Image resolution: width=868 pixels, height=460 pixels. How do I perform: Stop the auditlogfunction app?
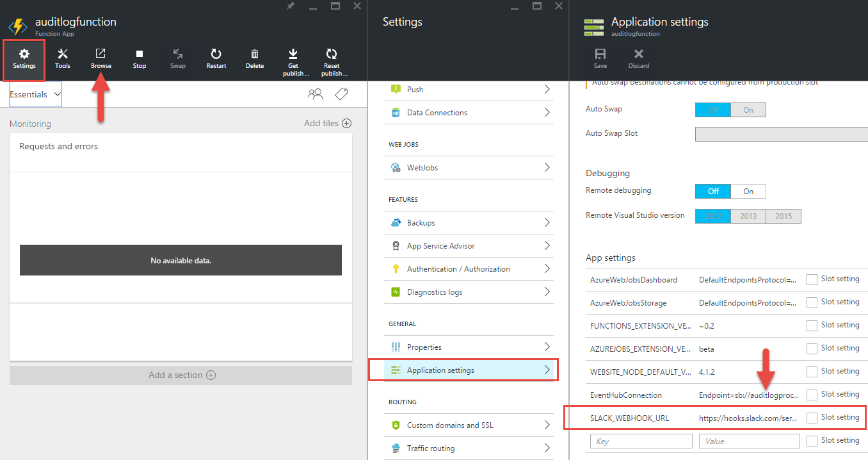pyautogui.click(x=140, y=60)
